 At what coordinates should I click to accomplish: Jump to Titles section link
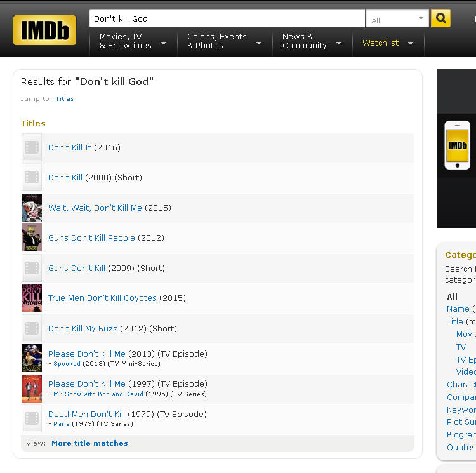coord(64,98)
